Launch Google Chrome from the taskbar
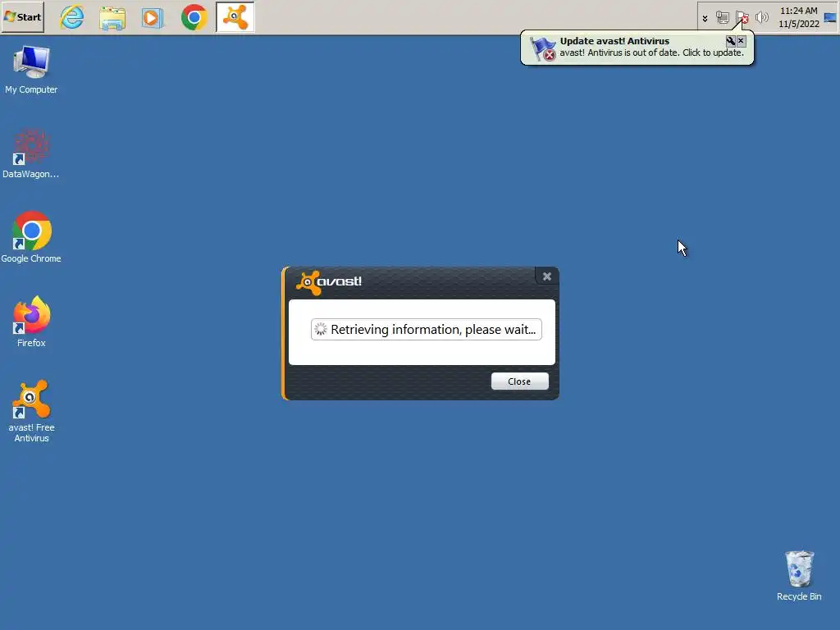The height and width of the screenshot is (630, 840). [194, 17]
